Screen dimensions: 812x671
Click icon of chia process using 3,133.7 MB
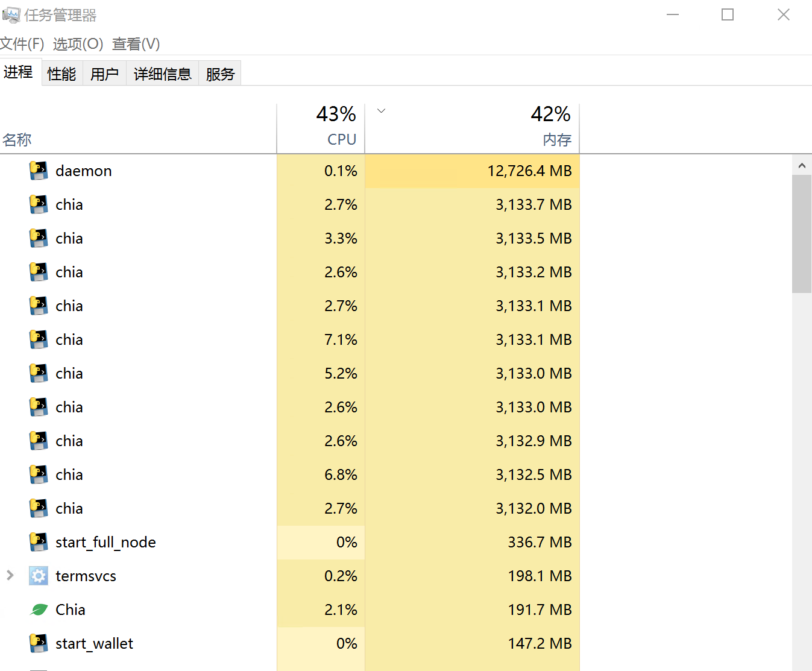coord(39,205)
